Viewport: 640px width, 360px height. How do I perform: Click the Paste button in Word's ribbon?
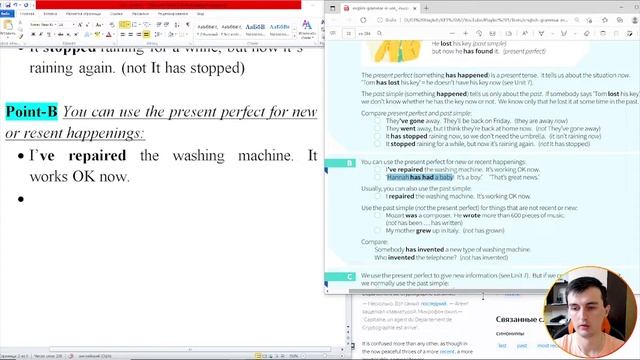click(x=7, y=28)
